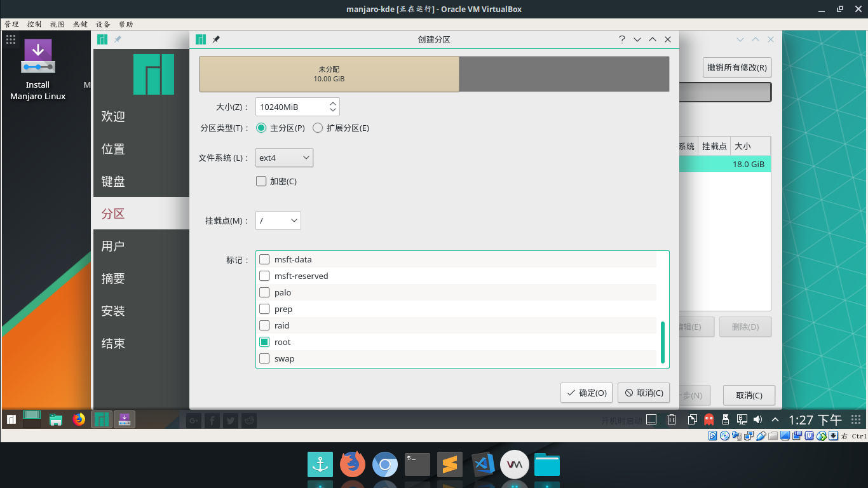Click the 未分配 10.00 GiB partition bar
The height and width of the screenshot is (488, 868).
tap(329, 74)
